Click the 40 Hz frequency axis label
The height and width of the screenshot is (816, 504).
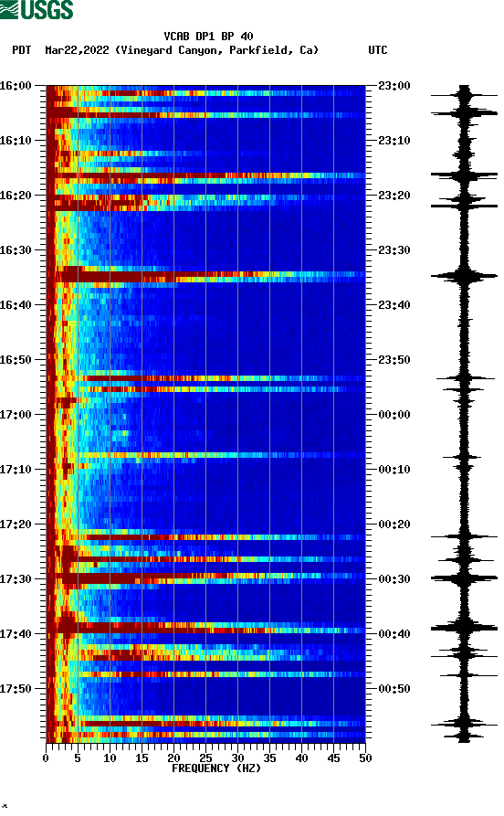301,758
